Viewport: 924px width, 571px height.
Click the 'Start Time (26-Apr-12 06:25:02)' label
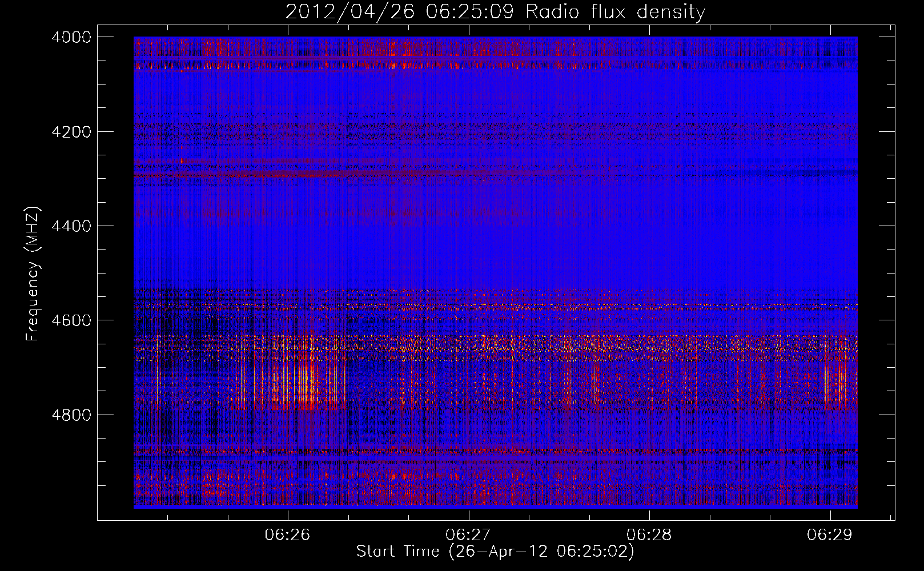(495, 552)
